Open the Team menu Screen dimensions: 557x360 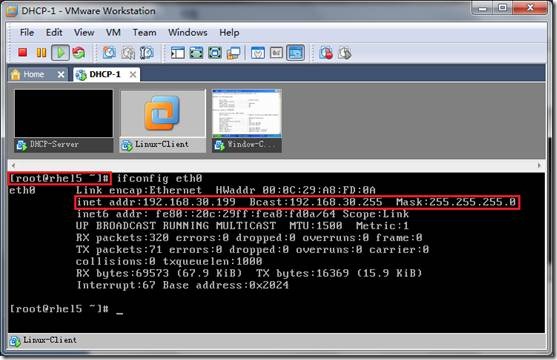pyautogui.click(x=144, y=32)
